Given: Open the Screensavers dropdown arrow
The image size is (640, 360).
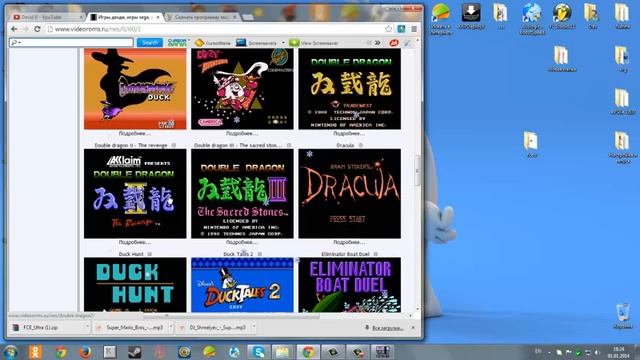Looking at the screenshot, I should (283, 42).
